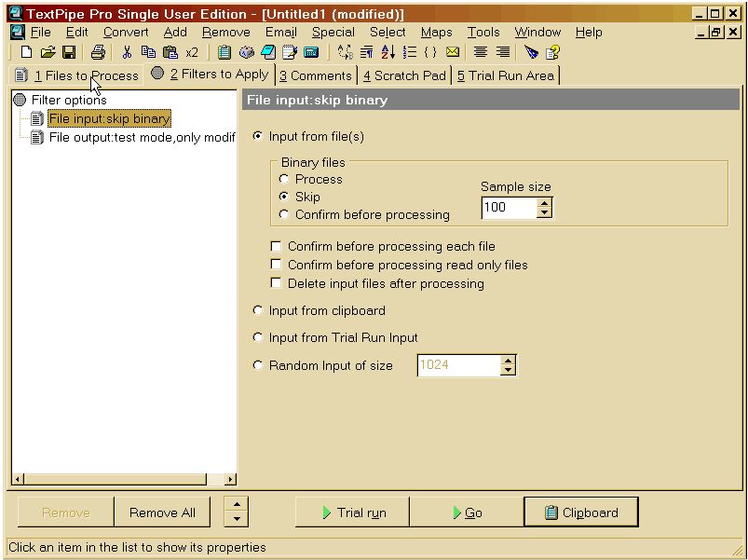Screen dimensions: 748x560
Task: Choose Input from clipboard option
Action: point(257,310)
